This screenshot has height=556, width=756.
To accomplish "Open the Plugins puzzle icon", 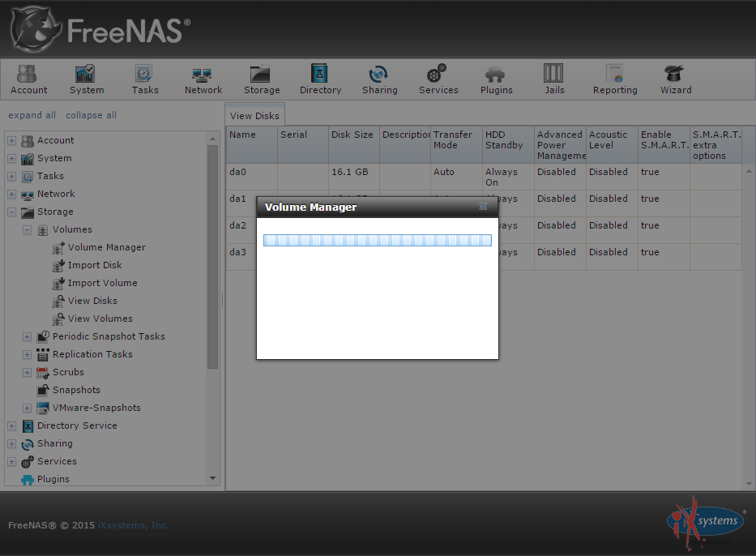I will (496, 79).
